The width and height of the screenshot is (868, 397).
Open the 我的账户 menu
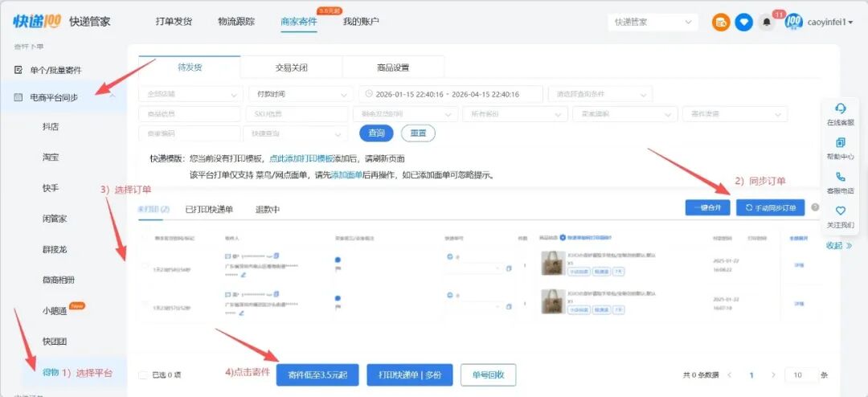tap(361, 22)
